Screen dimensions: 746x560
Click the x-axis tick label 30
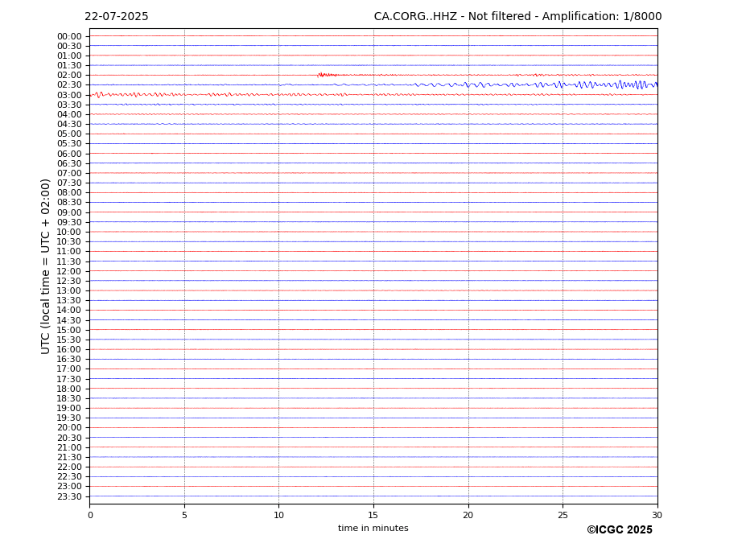pos(657,515)
